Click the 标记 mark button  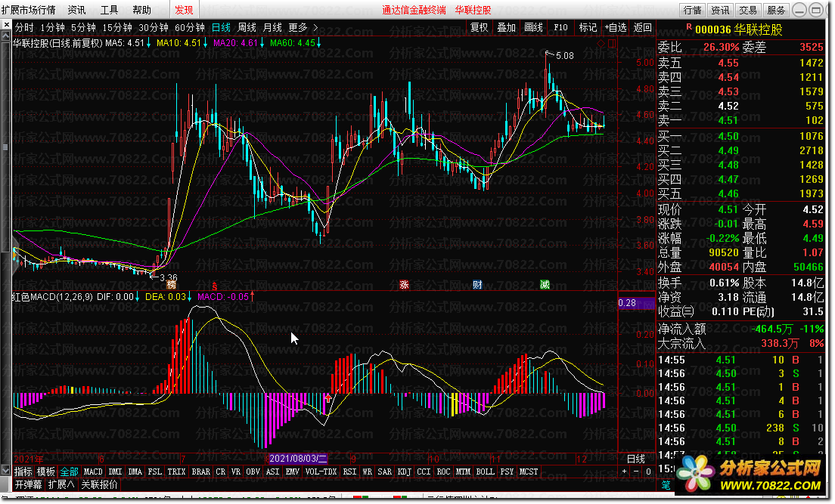(588, 28)
